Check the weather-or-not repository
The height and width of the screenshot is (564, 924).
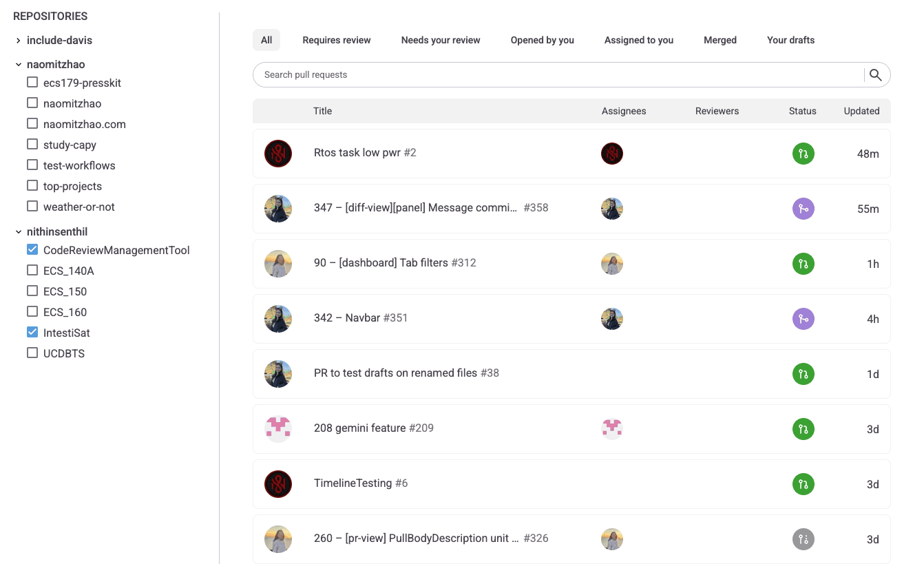(32, 206)
